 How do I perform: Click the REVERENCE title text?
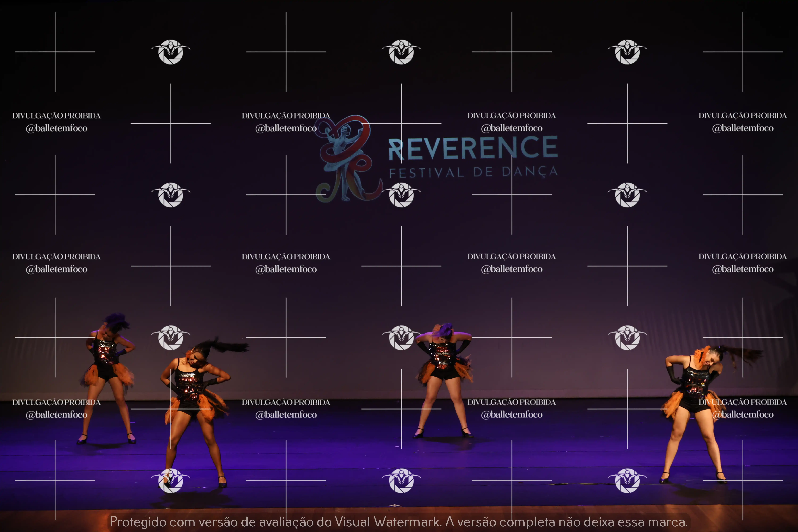click(x=473, y=148)
